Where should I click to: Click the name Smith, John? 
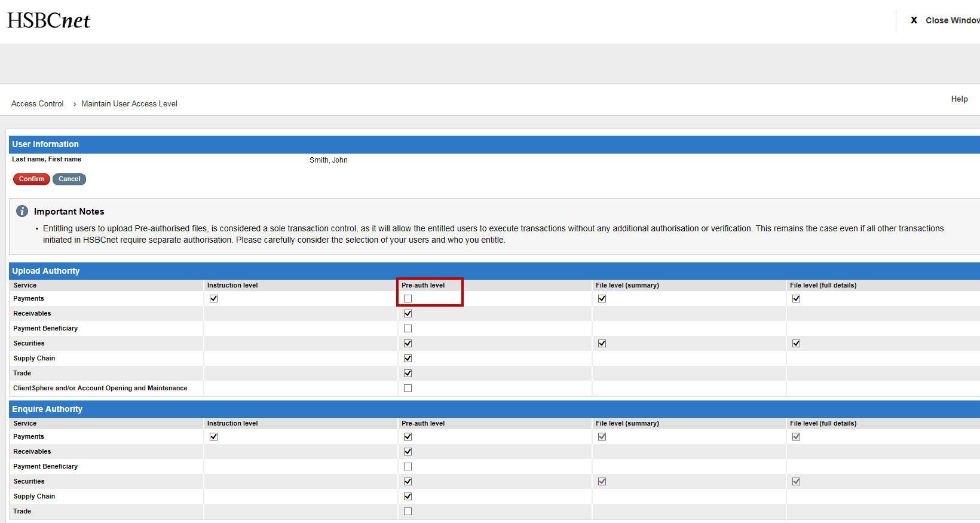pos(328,160)
